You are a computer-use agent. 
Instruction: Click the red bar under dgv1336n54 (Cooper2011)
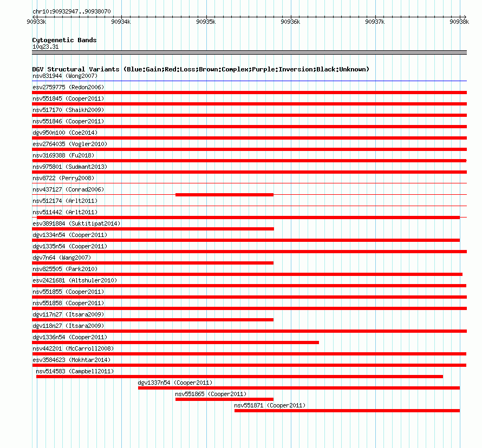(x=175, y=342)
